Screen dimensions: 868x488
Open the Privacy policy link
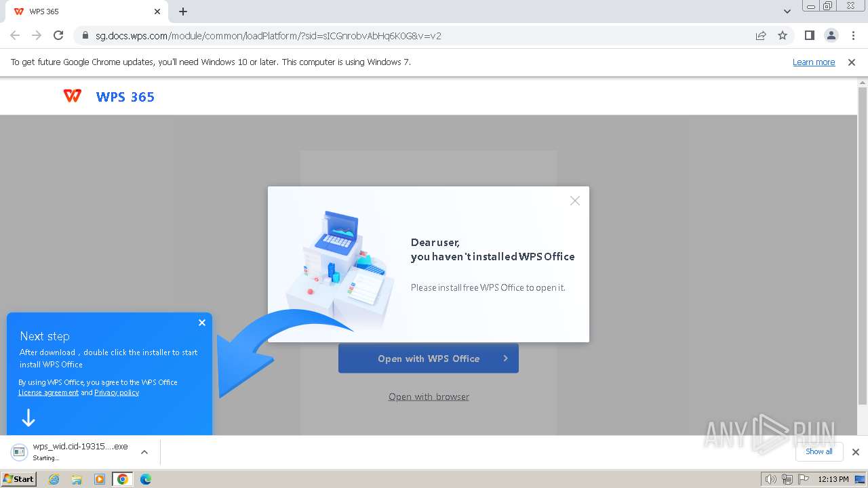[x=117, y=392]
